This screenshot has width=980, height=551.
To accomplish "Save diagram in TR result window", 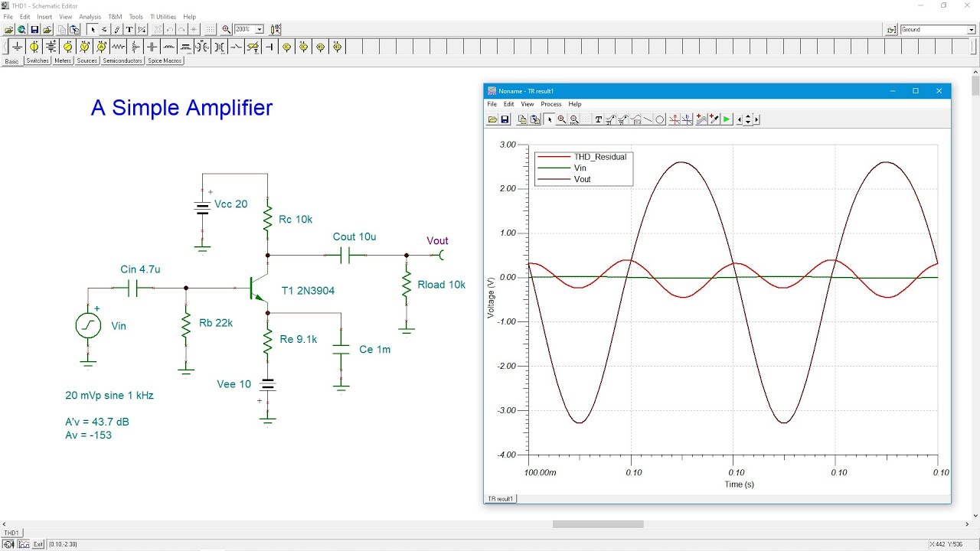I will (x=505, y=119).
